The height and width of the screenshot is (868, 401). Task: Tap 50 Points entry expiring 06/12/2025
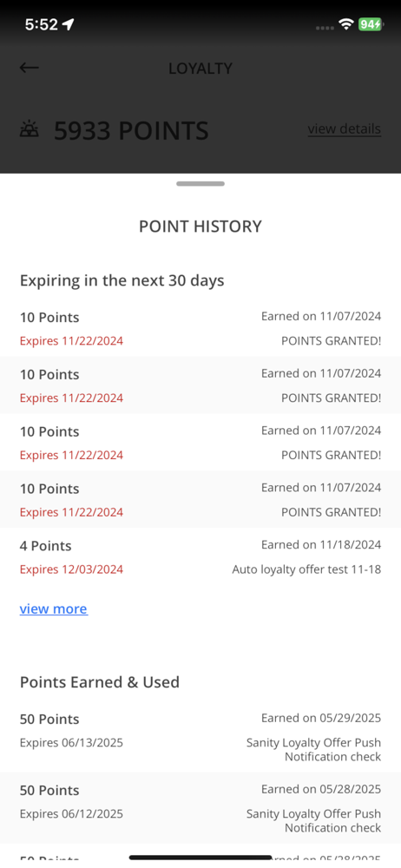tap(200, 807)
